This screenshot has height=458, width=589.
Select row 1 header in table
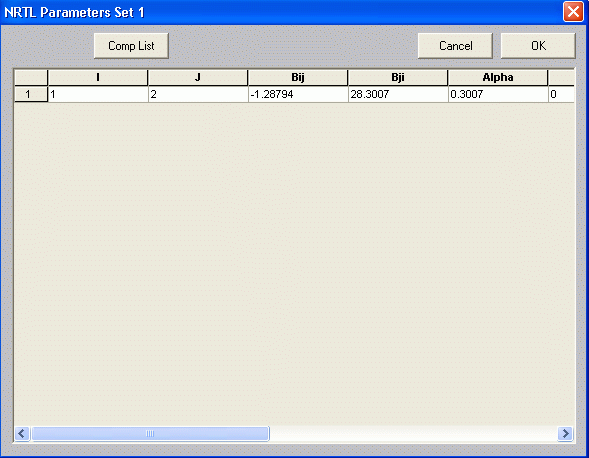(x=31, y=94)
